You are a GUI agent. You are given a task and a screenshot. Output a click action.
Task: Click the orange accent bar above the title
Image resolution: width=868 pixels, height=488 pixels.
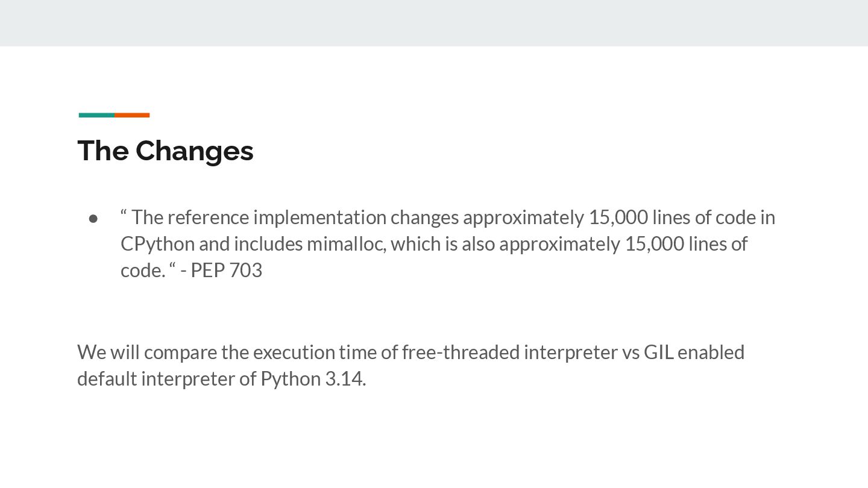(132, 115)
